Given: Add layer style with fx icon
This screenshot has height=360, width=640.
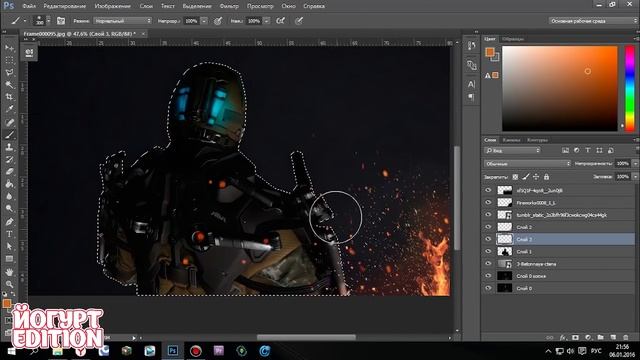Looking at the screenshot, I should pos(563,338).
